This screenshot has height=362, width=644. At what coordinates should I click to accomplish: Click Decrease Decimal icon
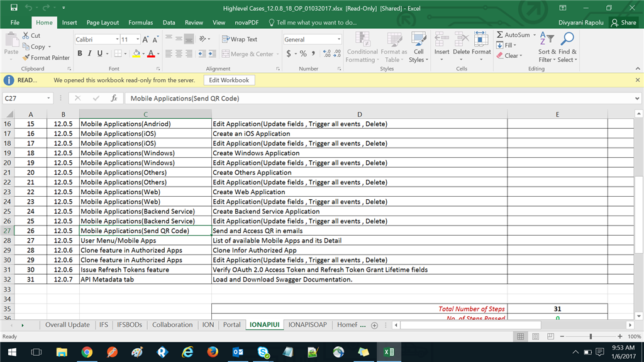[337, 53]
